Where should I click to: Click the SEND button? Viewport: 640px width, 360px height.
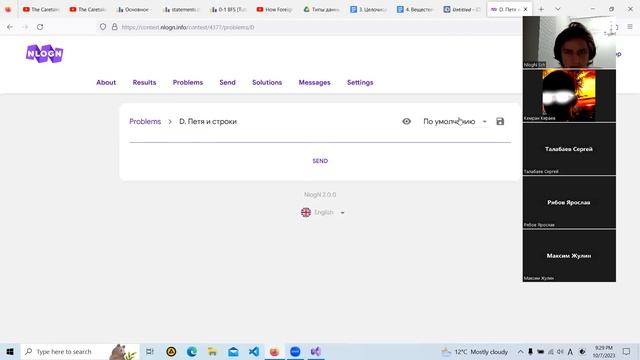pos(320,161)
